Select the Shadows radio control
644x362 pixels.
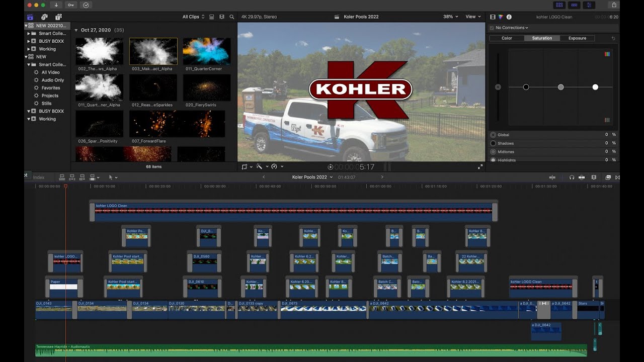tap(493, 143)
